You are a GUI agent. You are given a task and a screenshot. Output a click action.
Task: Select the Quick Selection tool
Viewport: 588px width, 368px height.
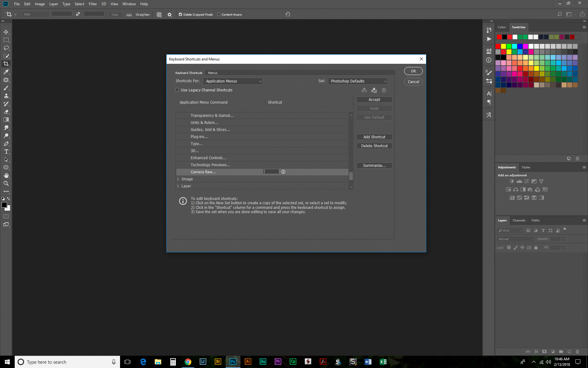click(x=6, y=56)
